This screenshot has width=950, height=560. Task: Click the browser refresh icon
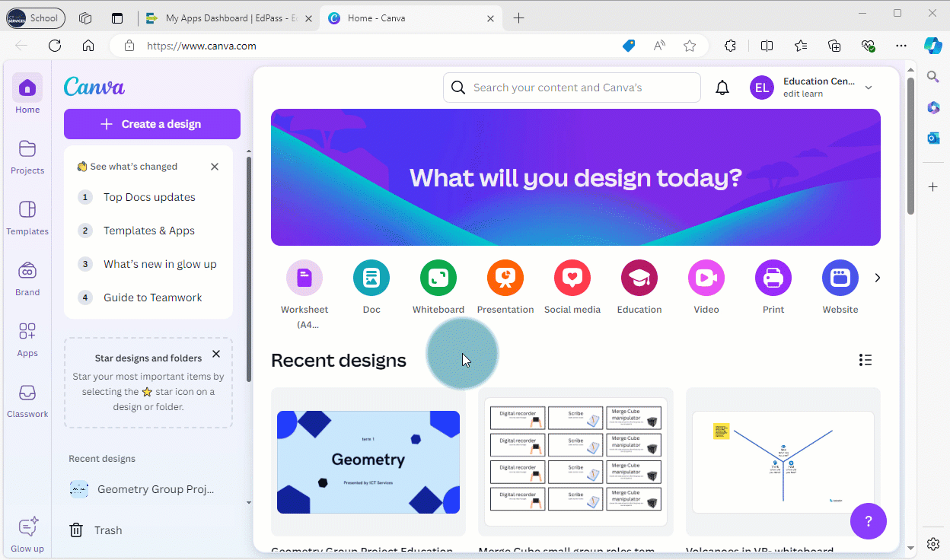[x=55, y=46]
